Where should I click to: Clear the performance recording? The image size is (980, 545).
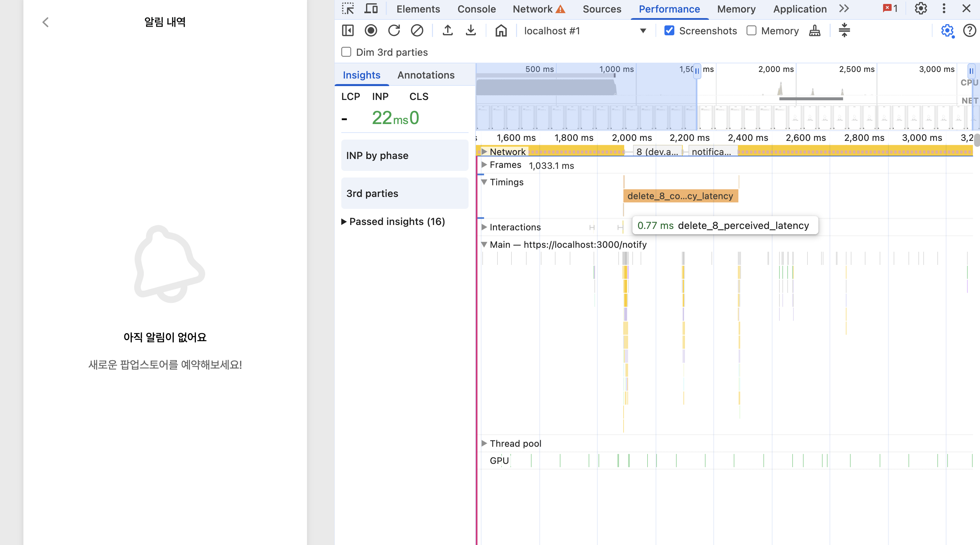(x=417, y=30)
